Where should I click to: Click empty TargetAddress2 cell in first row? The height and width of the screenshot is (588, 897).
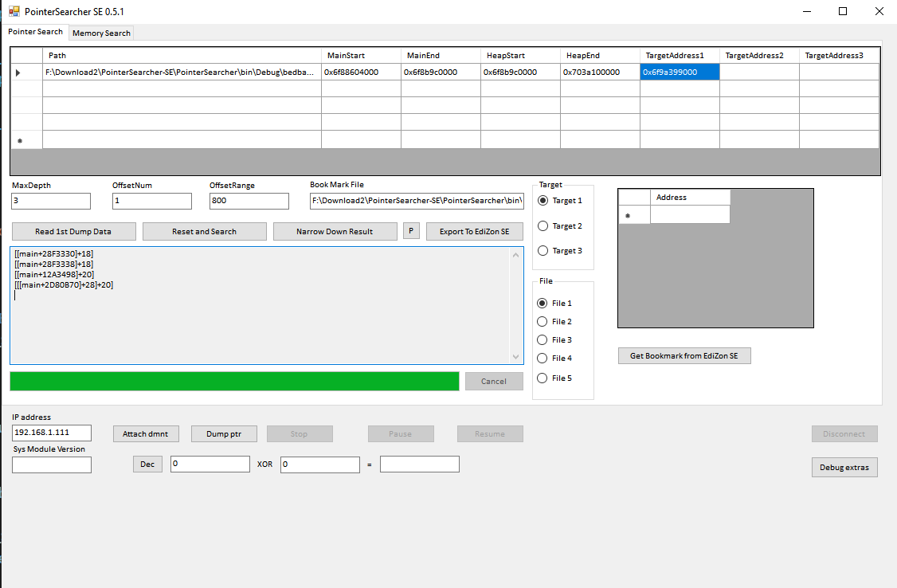[759, 72]
